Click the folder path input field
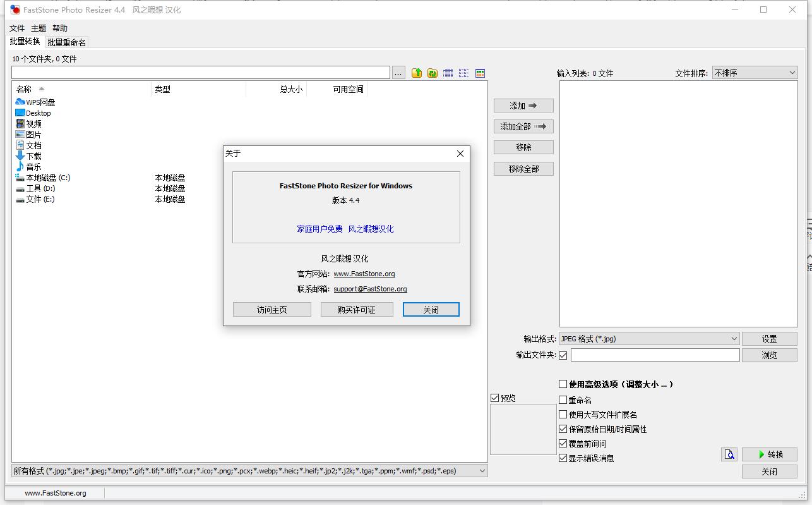 201,73
